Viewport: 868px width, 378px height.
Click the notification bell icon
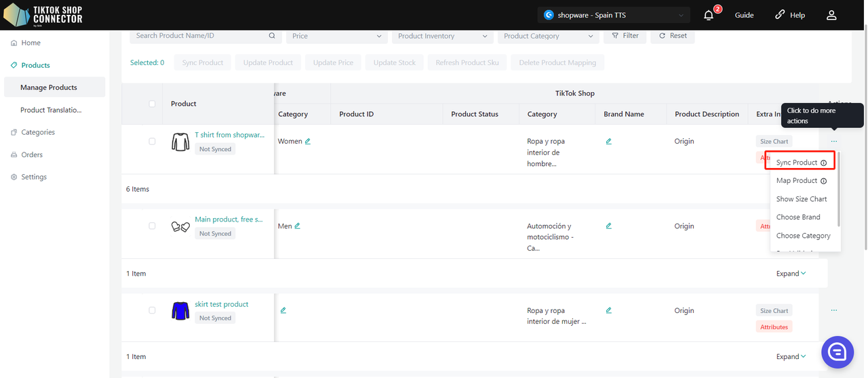(709, 15)
